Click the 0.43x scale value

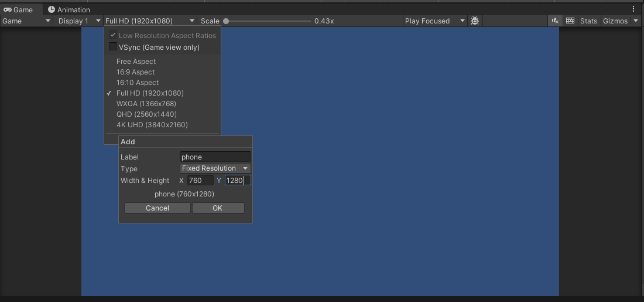point(324,21)
